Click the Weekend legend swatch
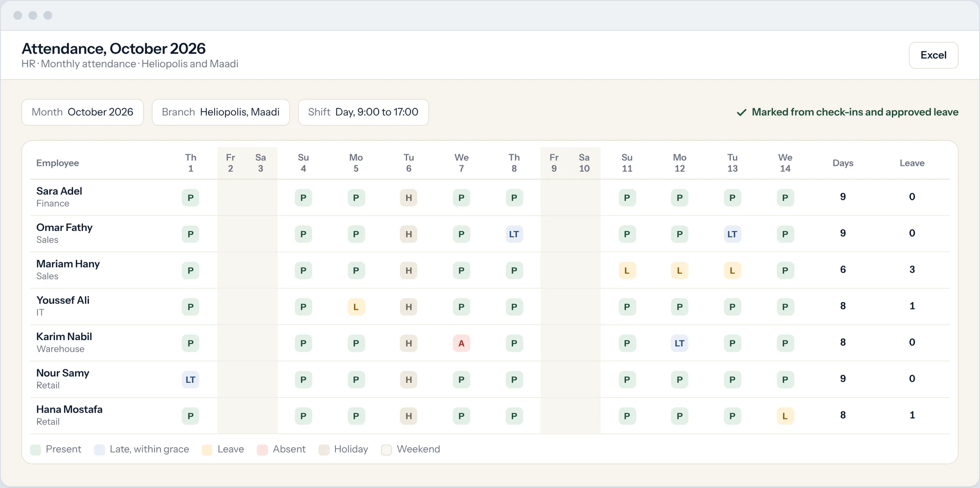 pos(387,450)
